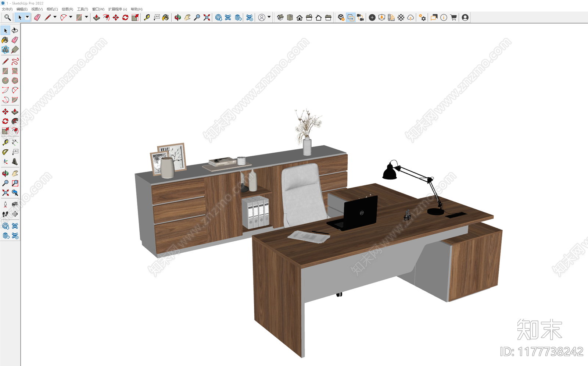Open the 工具(T) menu
588x366 pixels.
point(83,9)
